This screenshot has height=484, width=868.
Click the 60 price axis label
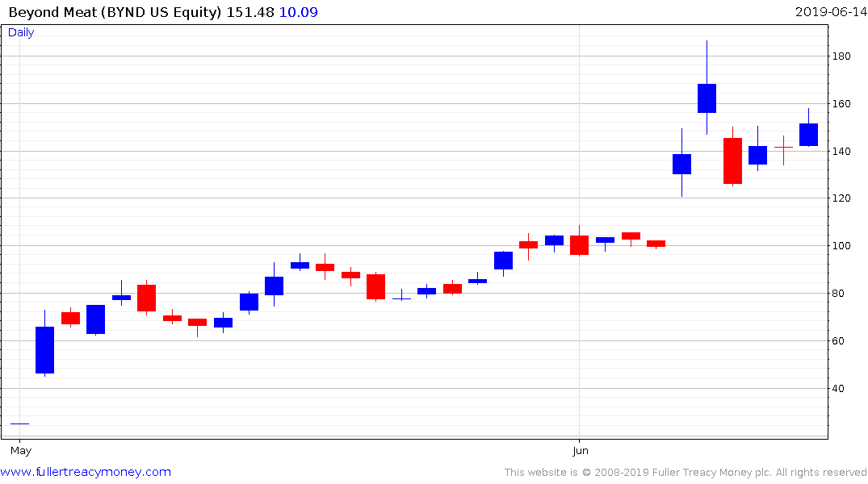[x=838, y=341]
